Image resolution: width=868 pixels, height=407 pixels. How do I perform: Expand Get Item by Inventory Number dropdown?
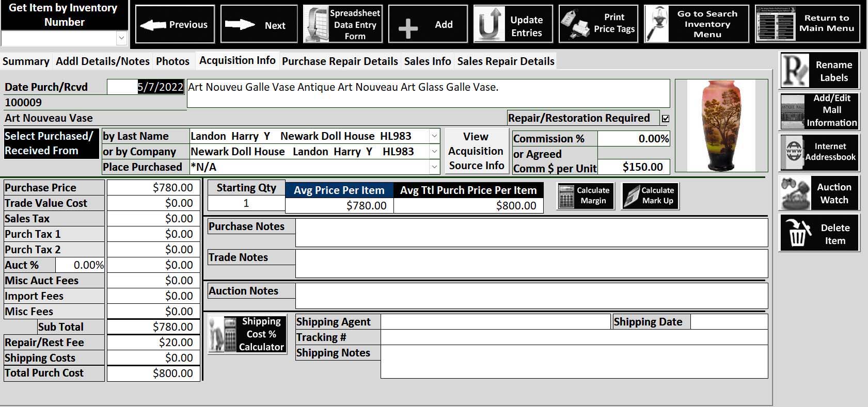pyautogui.click(x=121, y=38)
